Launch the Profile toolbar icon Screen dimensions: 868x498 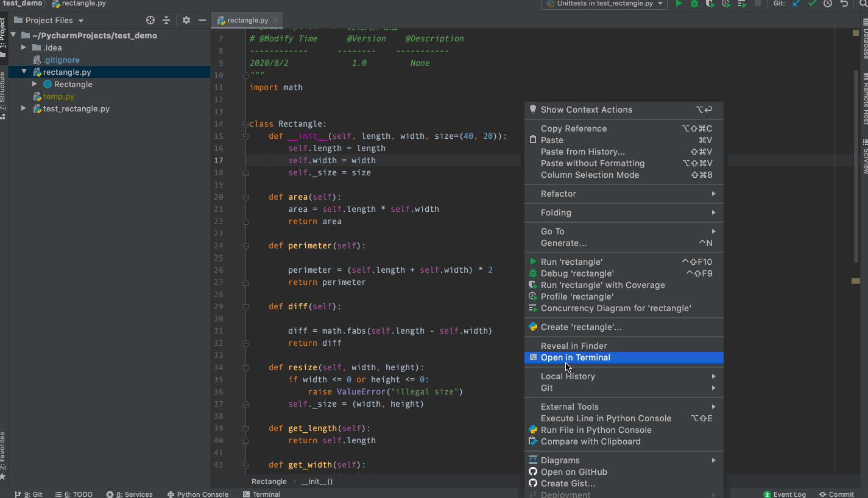click(x=725, y=4)
